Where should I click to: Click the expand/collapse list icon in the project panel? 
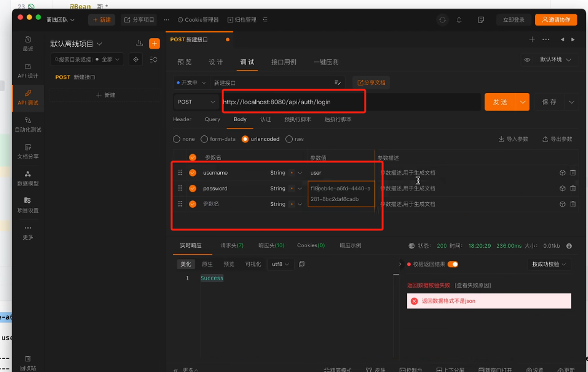click(x=154, y=59)
